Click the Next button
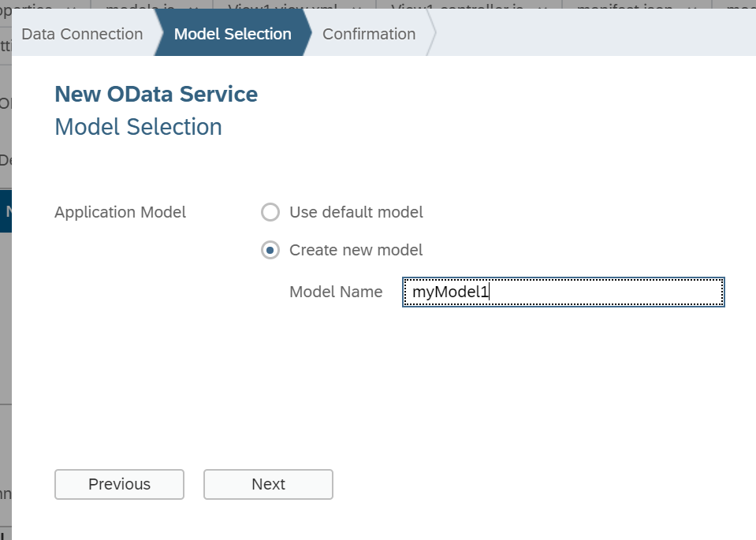Viewport: 756px width, 540px height. [x=268, y=484]
